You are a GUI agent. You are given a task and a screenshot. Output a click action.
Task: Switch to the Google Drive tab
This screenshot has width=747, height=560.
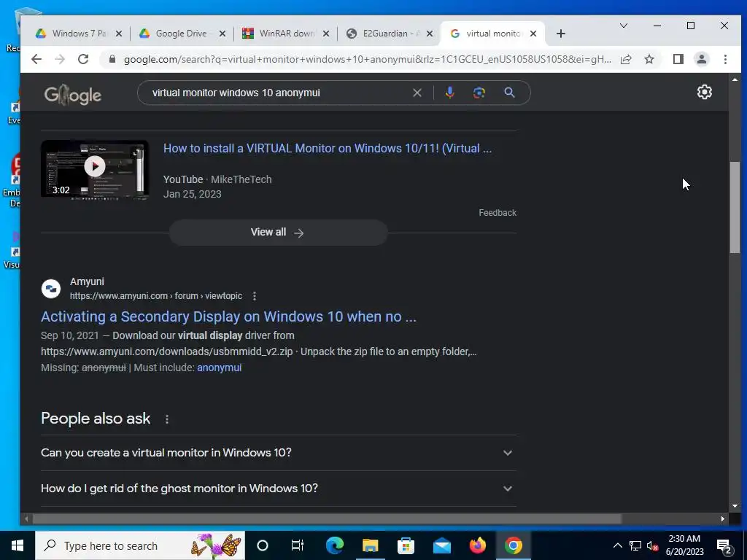coord(181,34)
